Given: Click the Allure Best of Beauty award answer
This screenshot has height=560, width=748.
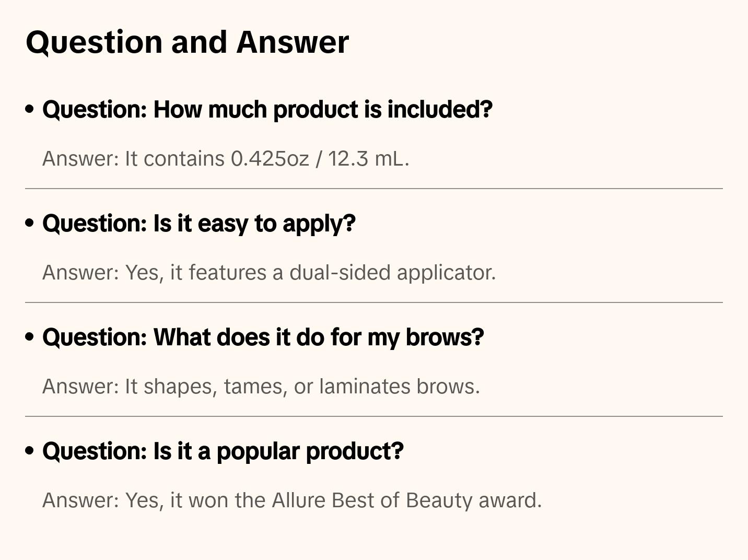Looking at the screenshot, I should (291, 500).
